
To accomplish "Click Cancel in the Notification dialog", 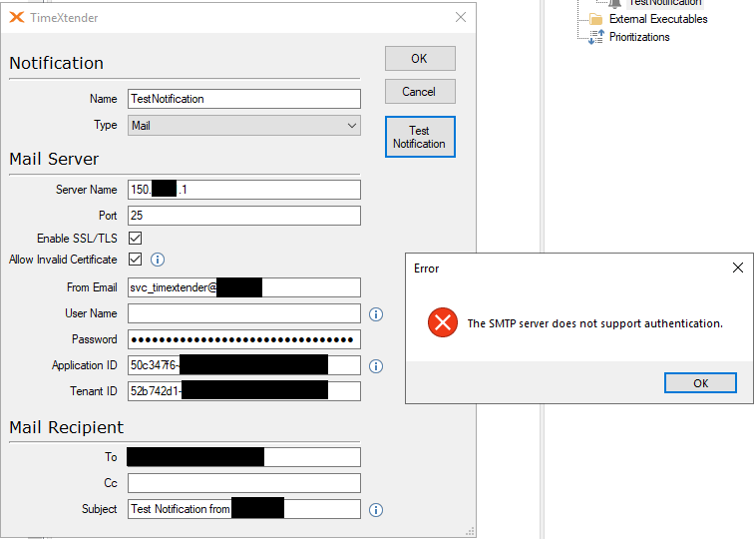I will pos(420,91).
